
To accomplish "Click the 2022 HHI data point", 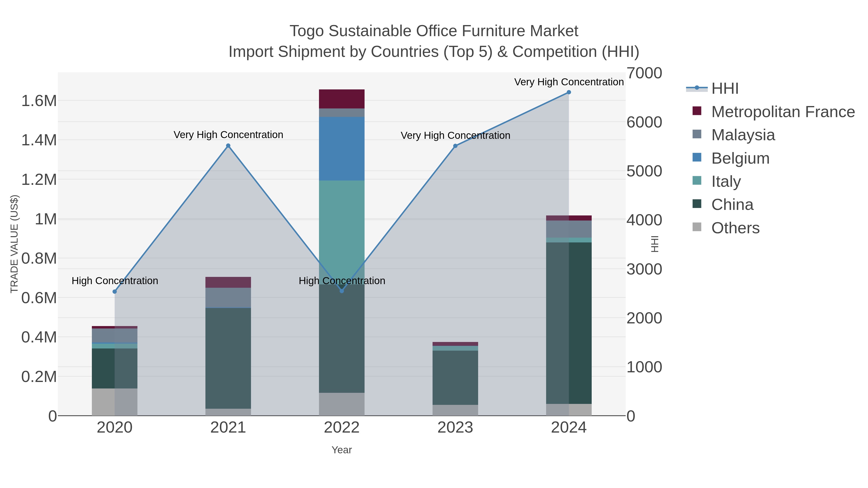I will pos(342,291).
